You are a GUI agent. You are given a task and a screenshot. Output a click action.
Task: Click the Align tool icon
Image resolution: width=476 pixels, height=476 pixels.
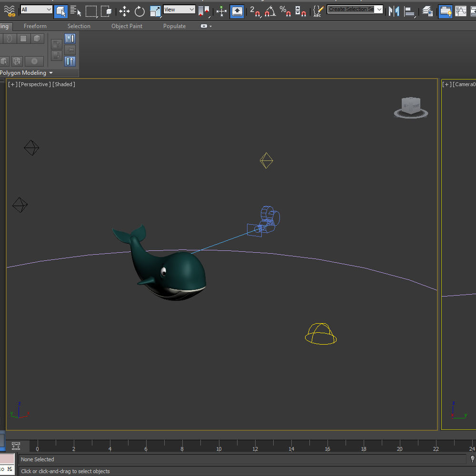point(409,11)
